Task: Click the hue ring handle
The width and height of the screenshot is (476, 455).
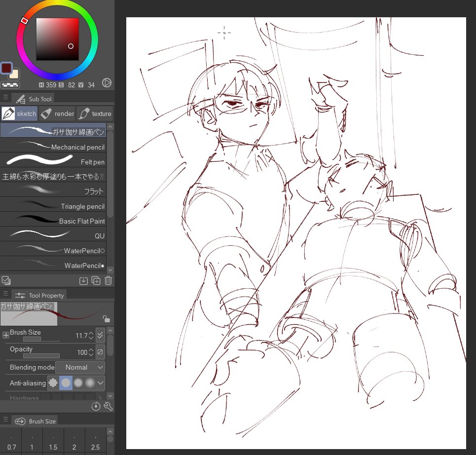Action: point(24,21)
